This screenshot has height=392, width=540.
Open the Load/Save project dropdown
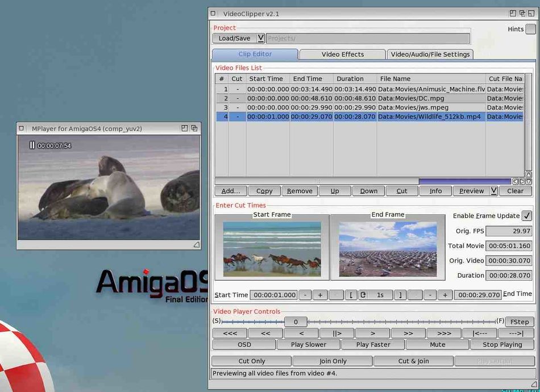click(x=261, y=38)
